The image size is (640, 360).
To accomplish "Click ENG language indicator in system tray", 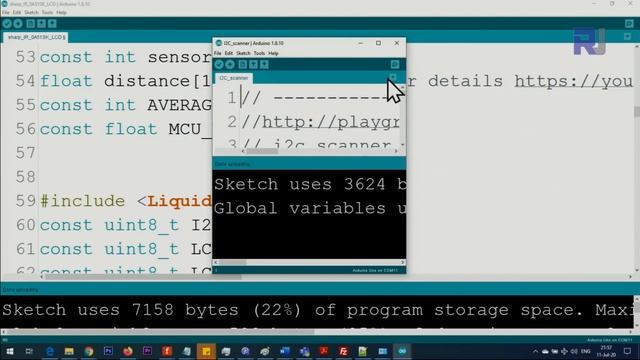I will [586, 351].
